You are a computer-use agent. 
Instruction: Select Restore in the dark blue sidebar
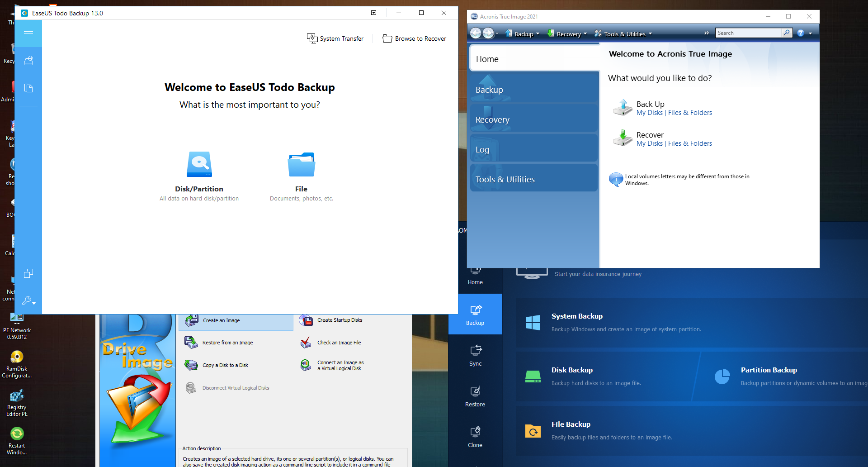pos(475,396)
